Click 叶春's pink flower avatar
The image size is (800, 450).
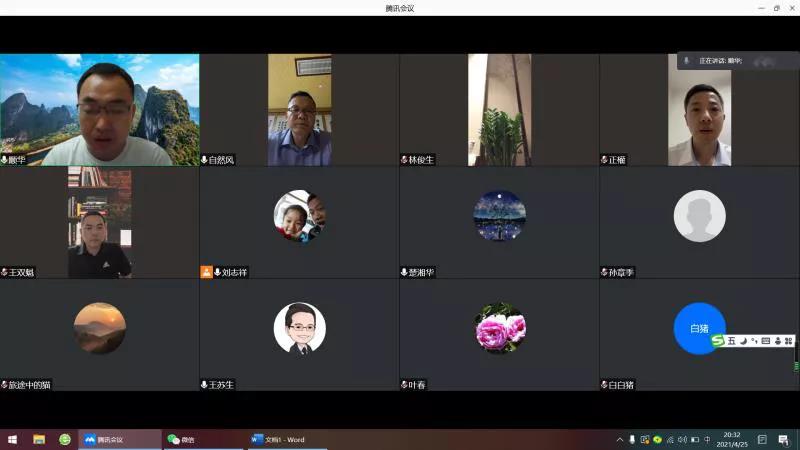[x=499, y=328]
